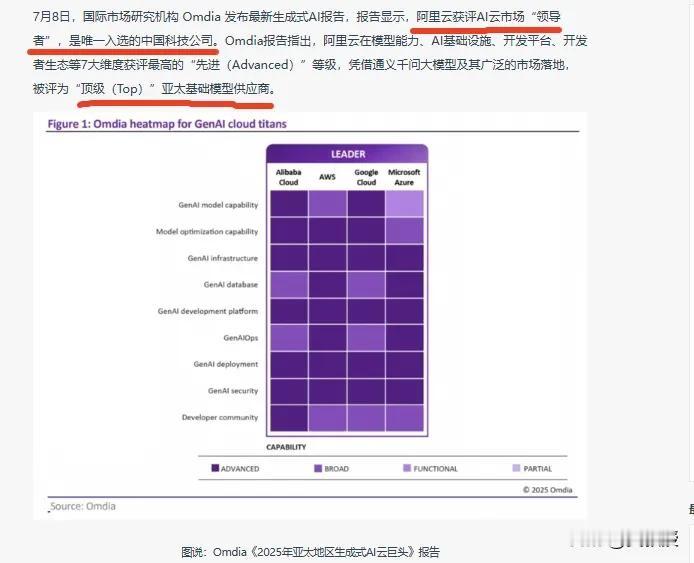
Task: Click the phrase 通义千问大模型
Action: (415, 65)
